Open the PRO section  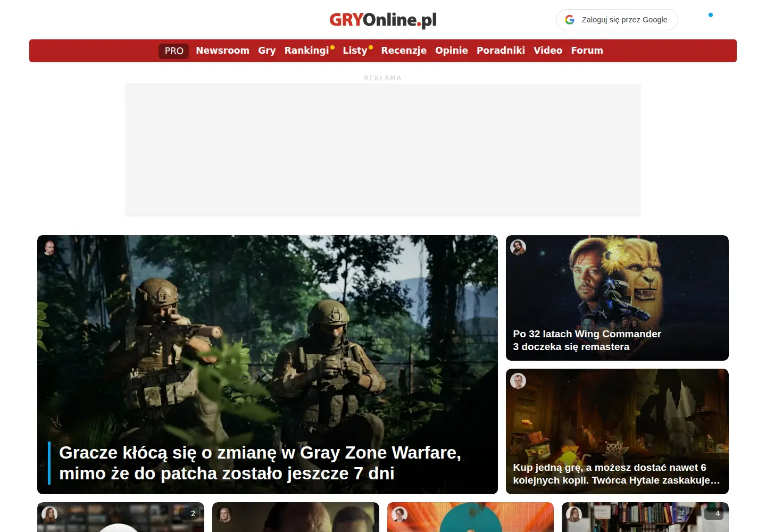tap(174, 51)
